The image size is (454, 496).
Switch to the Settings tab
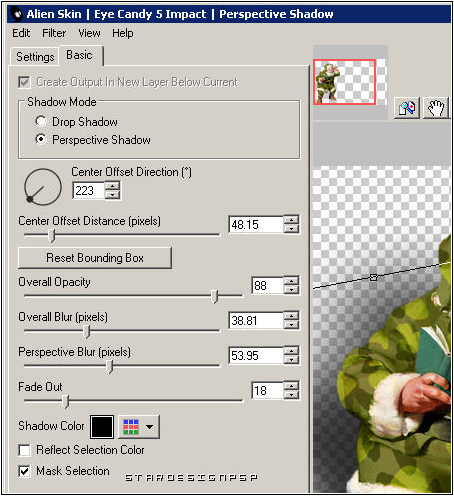click(35, 57)
